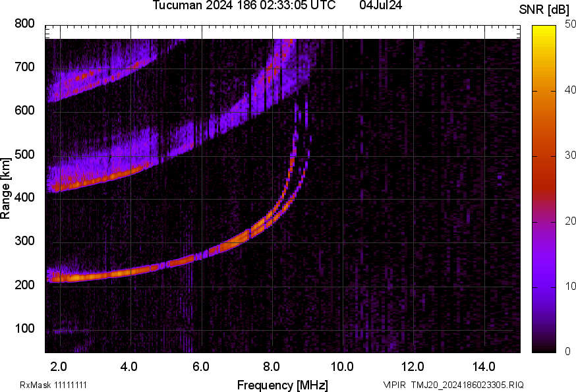The image size is (576, 392).
Task: Click the file name 'VIPIR TMJ20_2024186023305.RIQ'
Action: 453,385
